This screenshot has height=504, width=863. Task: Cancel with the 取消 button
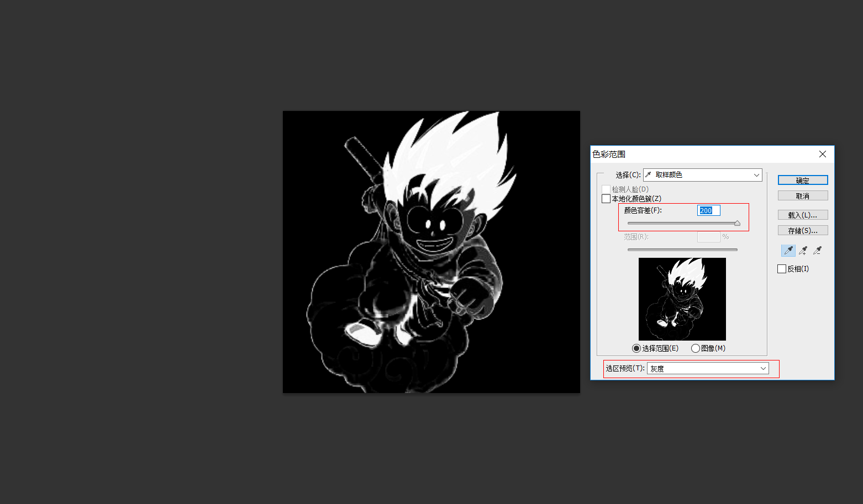tap(803, 196)
